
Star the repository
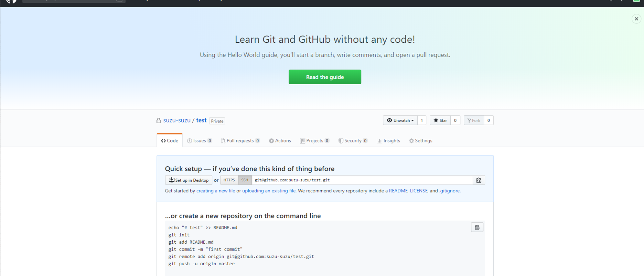pyautogui.click(x=440, y=120)
